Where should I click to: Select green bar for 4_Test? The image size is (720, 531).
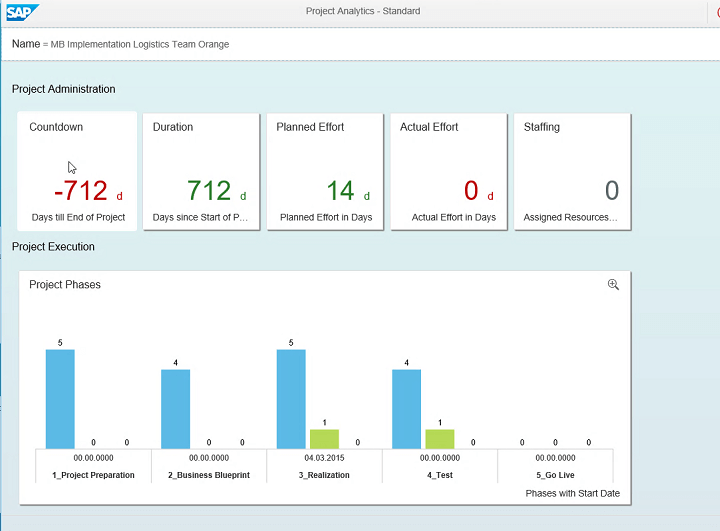pyautogui.click(x=440, y=439)
